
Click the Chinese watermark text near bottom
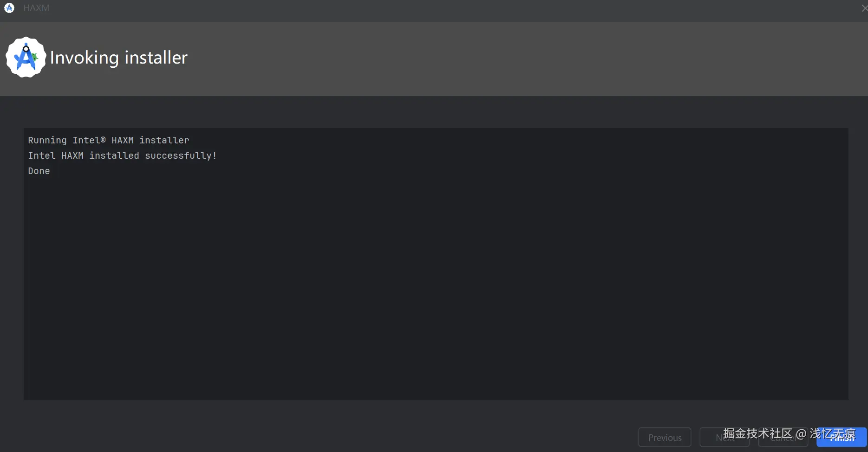pyautogui.click(x=789, y=433)
